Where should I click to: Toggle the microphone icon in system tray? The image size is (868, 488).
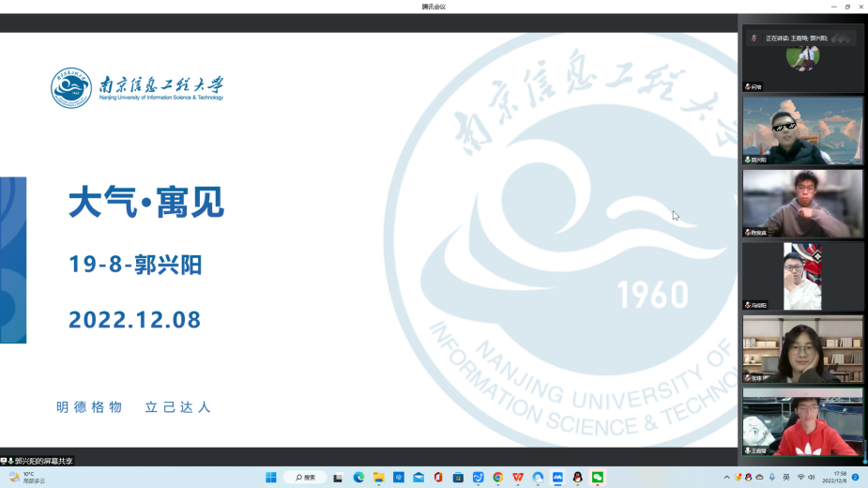771,478
